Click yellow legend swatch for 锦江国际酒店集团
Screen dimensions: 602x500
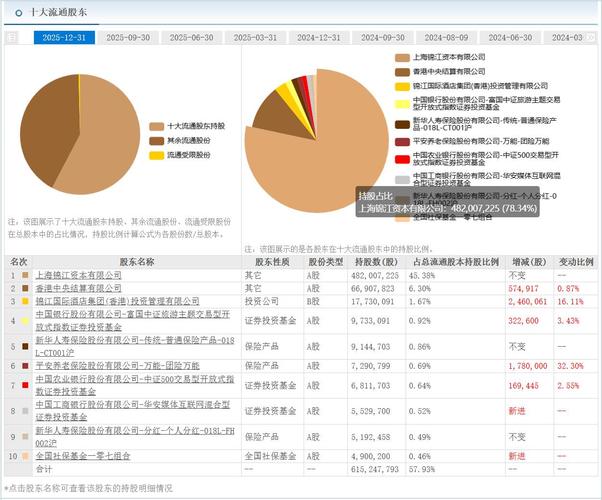[x=402, y=86]
